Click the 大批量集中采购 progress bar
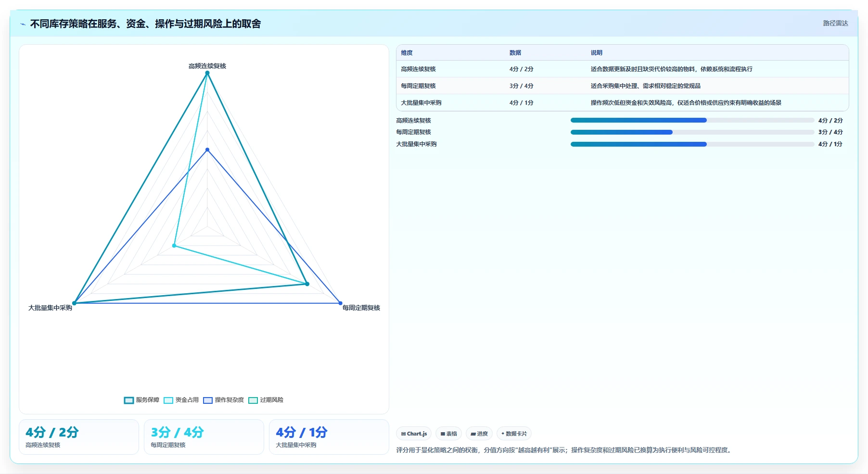 click(692, 144)
